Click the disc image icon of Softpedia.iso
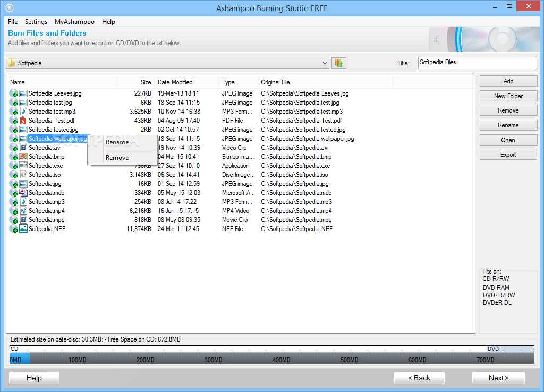The width and height of the screenshot is (544, 392). tap(23, 175)
